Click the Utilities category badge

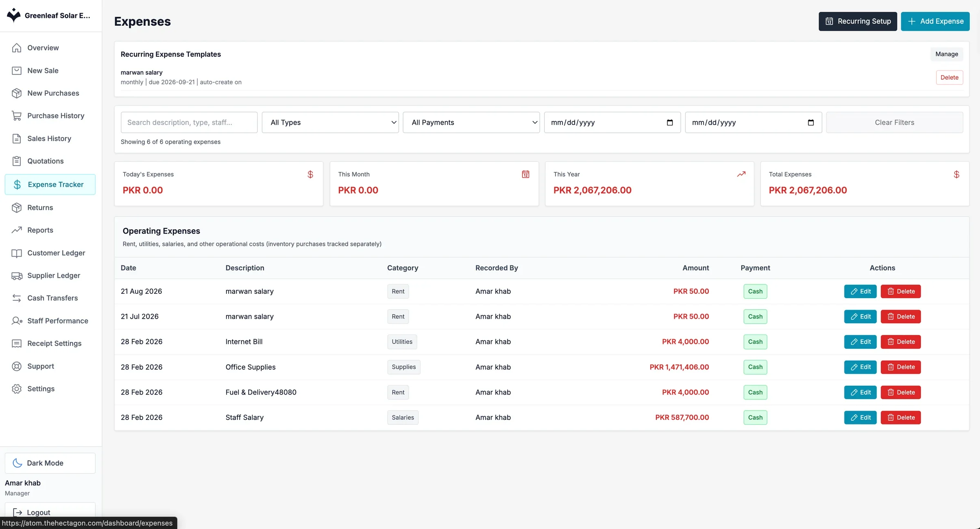(x=402, y=342)
